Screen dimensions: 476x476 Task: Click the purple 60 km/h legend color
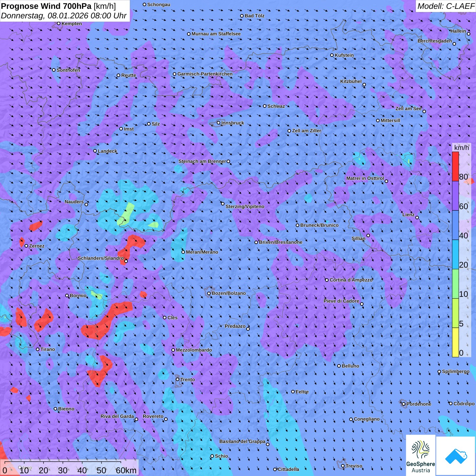click(x=455, y=196)
